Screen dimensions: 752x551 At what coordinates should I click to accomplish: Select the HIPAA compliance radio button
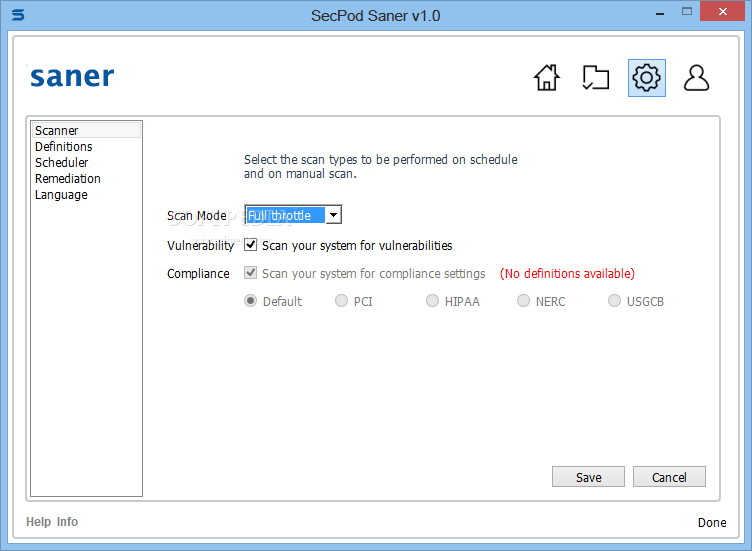coord(433,301)
